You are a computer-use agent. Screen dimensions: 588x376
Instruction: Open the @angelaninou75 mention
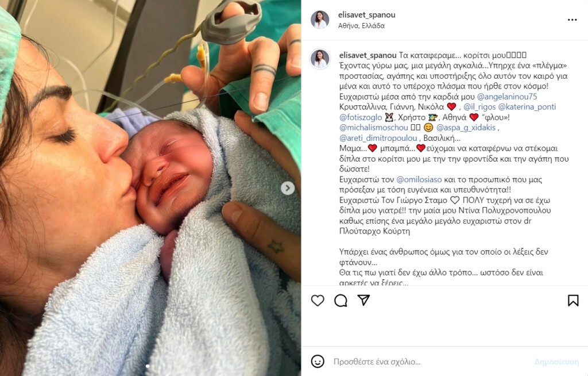507,97
